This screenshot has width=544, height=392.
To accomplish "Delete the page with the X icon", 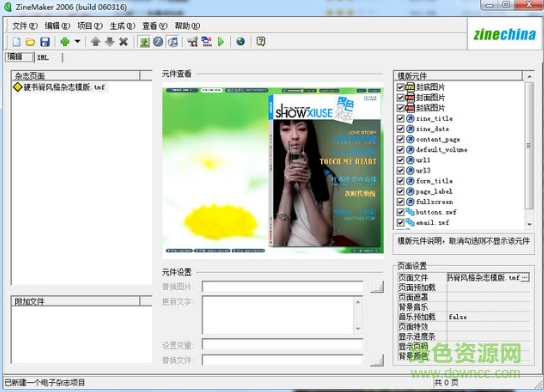I will pyautogui.click(x=124, y=42).
